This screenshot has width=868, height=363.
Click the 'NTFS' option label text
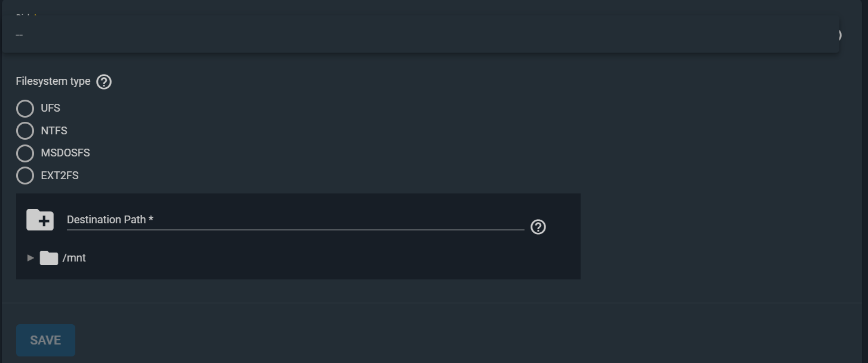54,131
